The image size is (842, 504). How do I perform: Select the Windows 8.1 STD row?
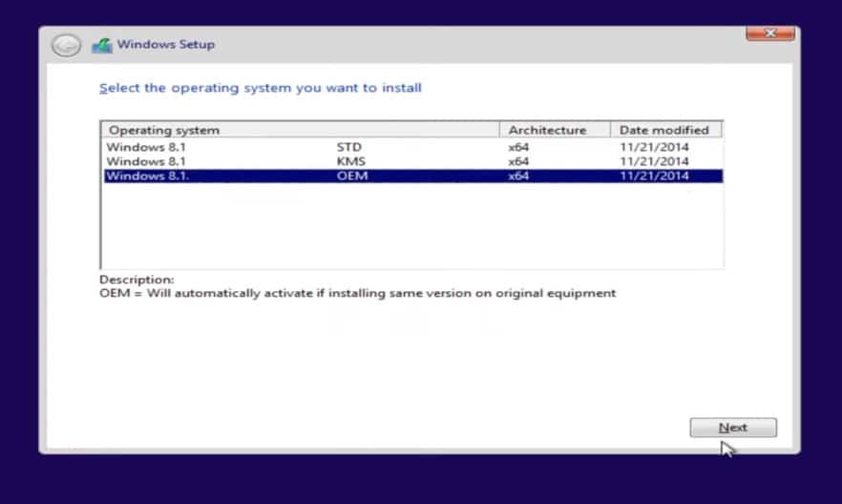[x=412, y=147]
